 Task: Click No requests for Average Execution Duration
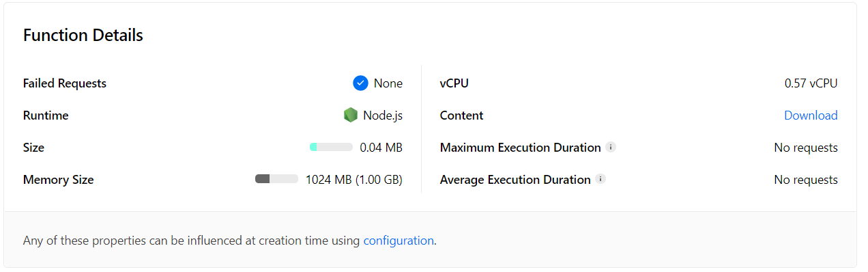806,180
